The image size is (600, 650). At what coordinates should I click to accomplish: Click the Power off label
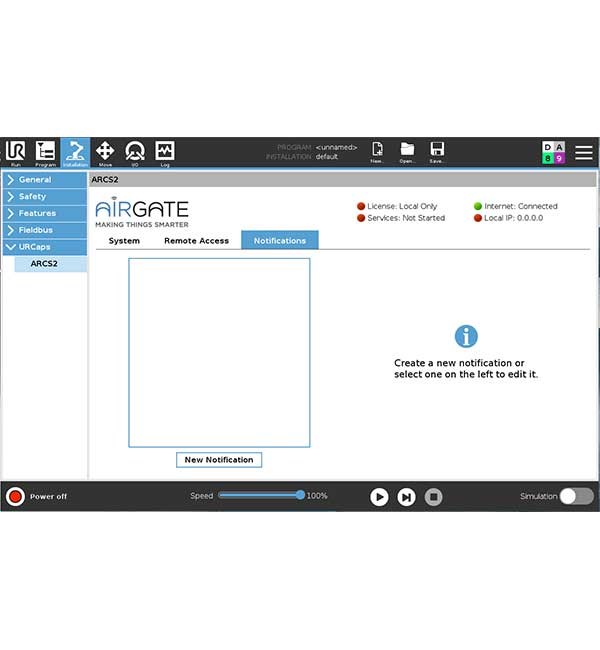pos(48,497)
